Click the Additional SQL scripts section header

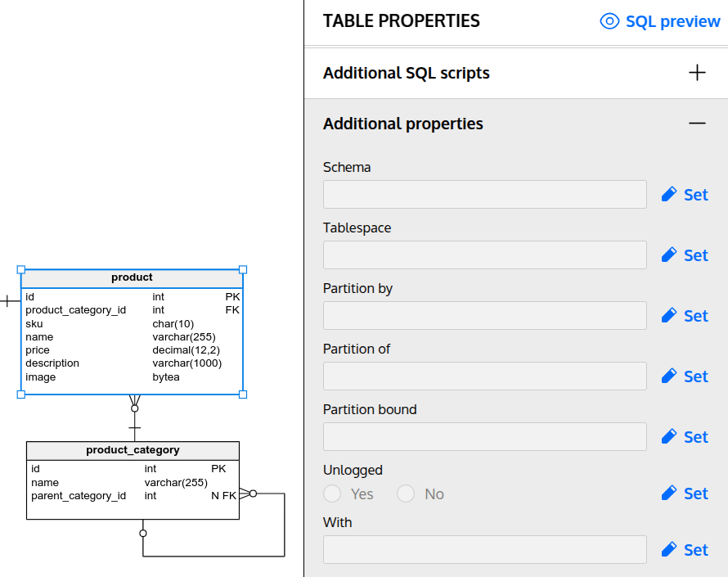coord(407,73)
